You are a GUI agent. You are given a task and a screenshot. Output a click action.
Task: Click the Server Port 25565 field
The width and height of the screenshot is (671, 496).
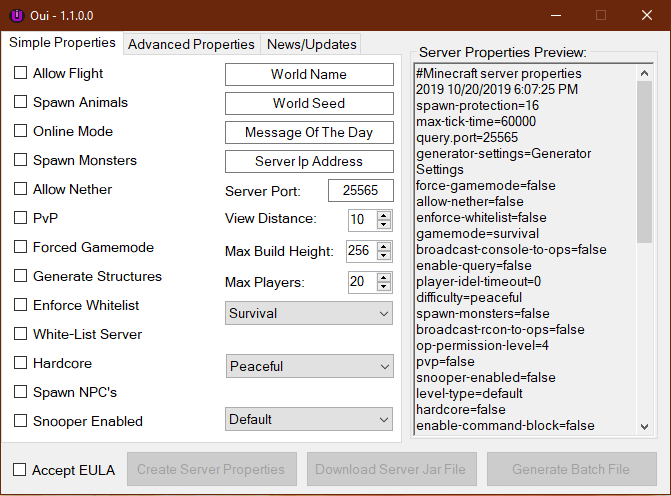click(x=360, y=190)
